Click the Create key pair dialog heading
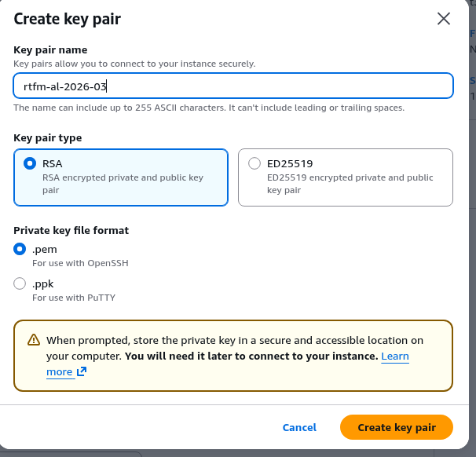The image size is (476, 457). pyautogui.click(x=67, y=19)
